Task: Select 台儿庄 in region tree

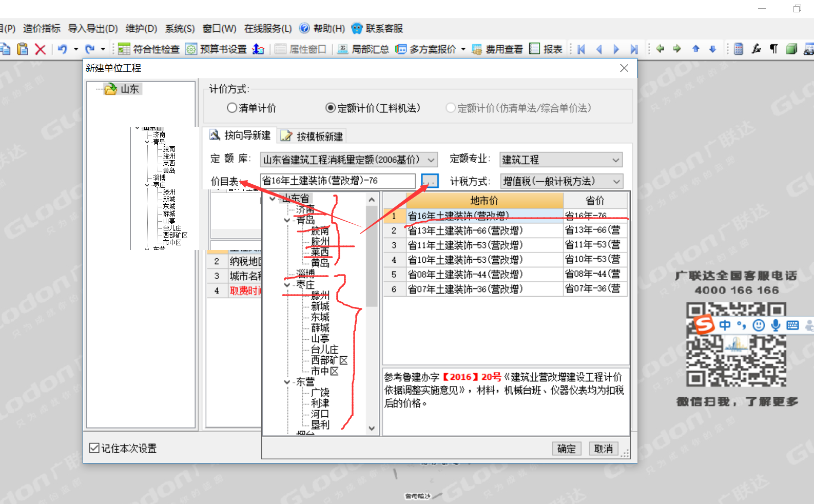Action: (x=324, y=350)
